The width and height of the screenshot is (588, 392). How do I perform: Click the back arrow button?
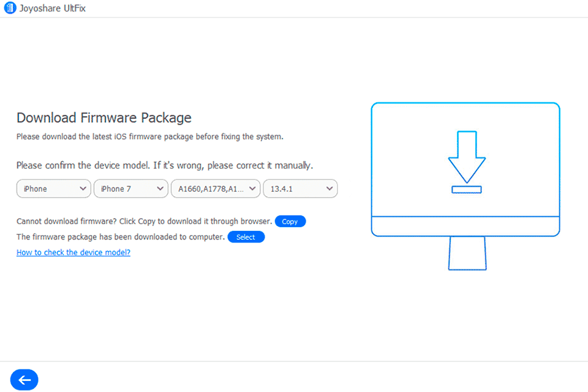tap(24, 380)
